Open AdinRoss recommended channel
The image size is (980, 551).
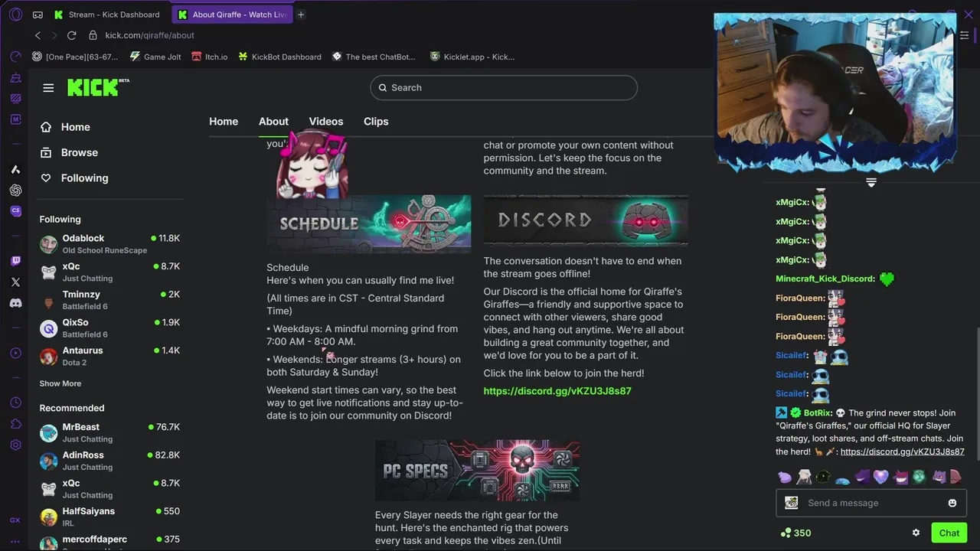click(x=110, y=461)
